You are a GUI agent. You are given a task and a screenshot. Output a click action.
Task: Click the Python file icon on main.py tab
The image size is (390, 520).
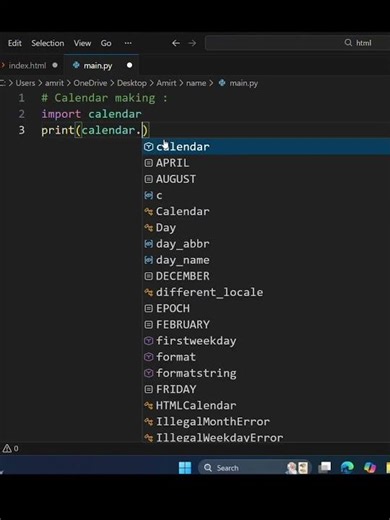coord(76,65)
